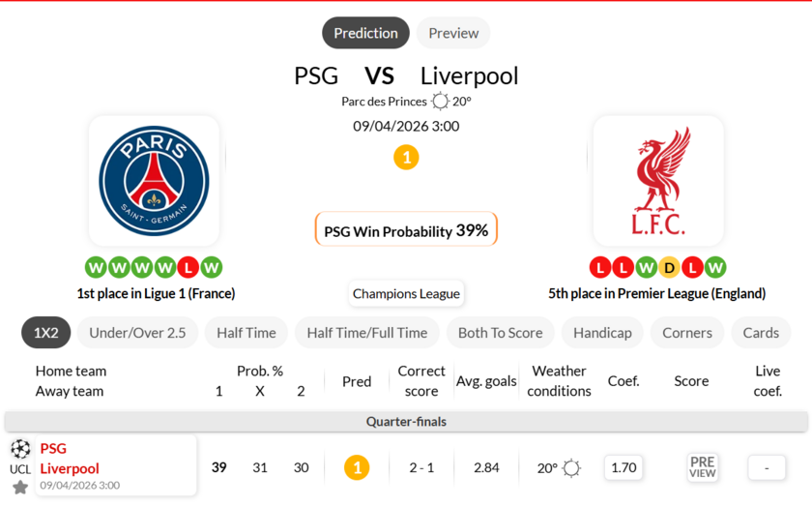Click the weather sun icon in match row
This screenshot has height=507, width=812.
click(571, 468)
